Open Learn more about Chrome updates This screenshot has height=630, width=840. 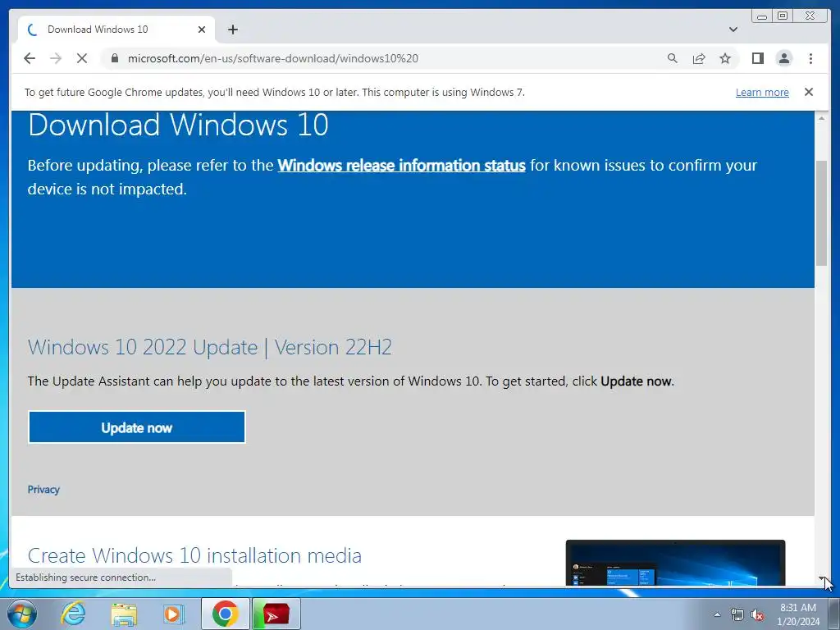762,92
